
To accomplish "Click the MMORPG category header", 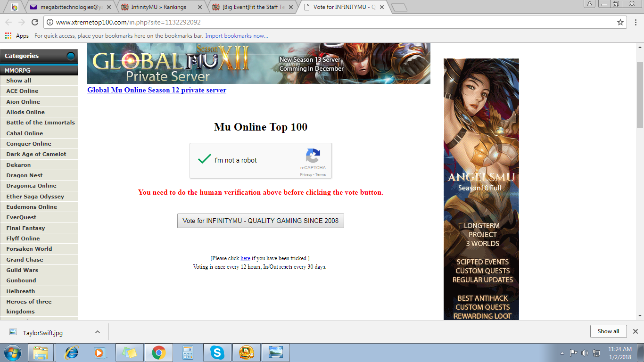I will [x=39, y=70].
